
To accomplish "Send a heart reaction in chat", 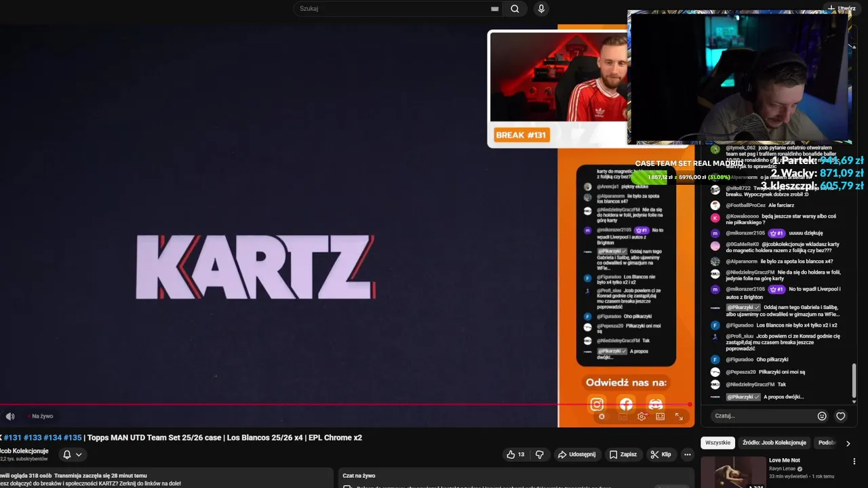I will click(841, 416).
